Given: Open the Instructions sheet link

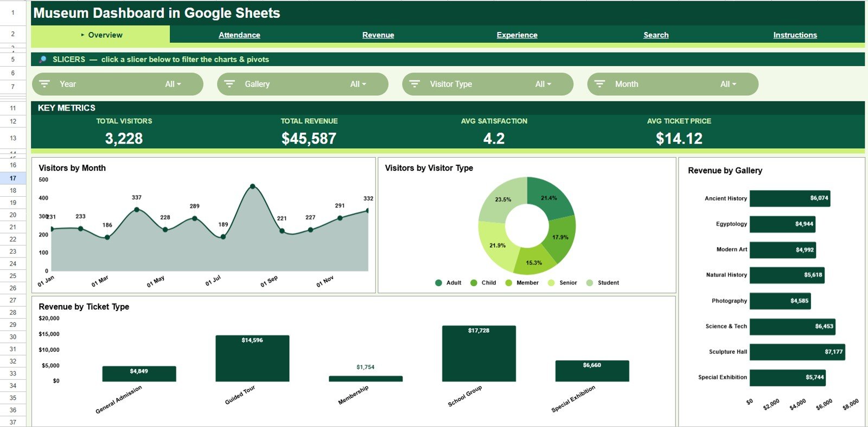Looking at the screenshot, I should tap(795, 35).
